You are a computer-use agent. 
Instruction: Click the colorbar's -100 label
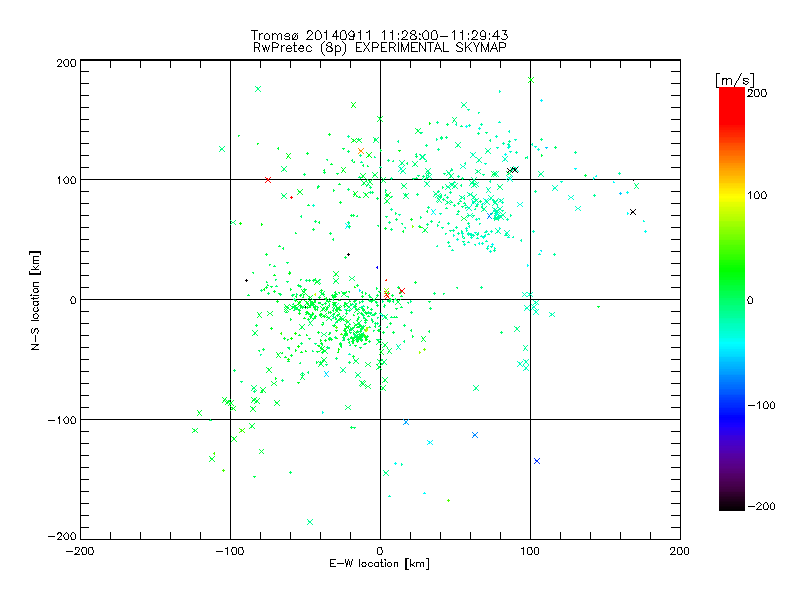point(761,405)
